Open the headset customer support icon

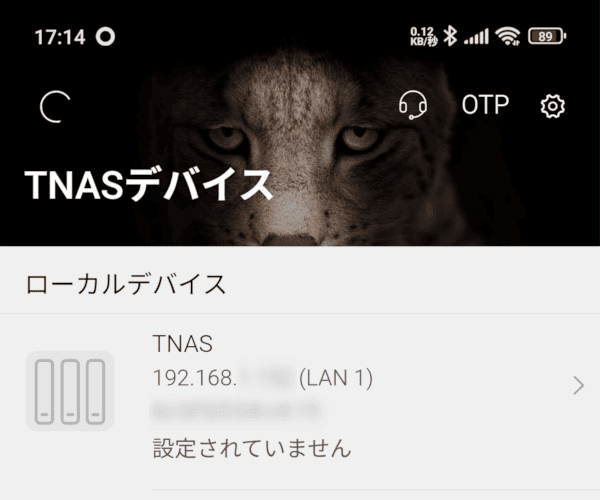[x=412, y=105]
